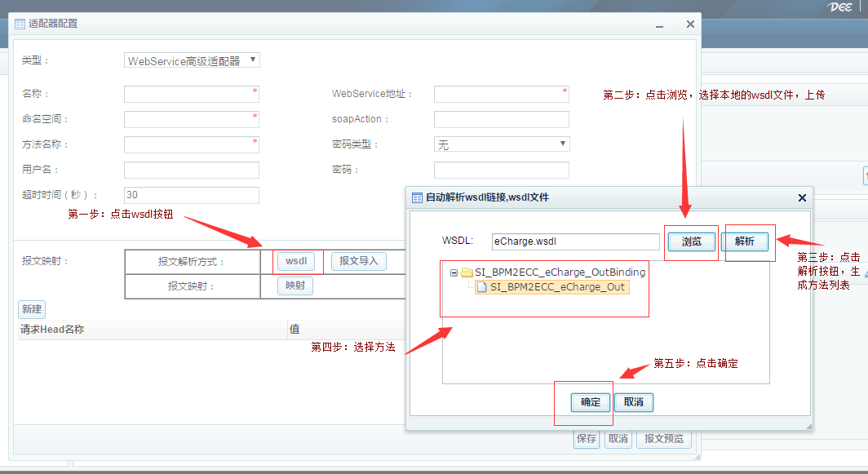
Task: Click the 保存 button
Action: coord(587,439)
